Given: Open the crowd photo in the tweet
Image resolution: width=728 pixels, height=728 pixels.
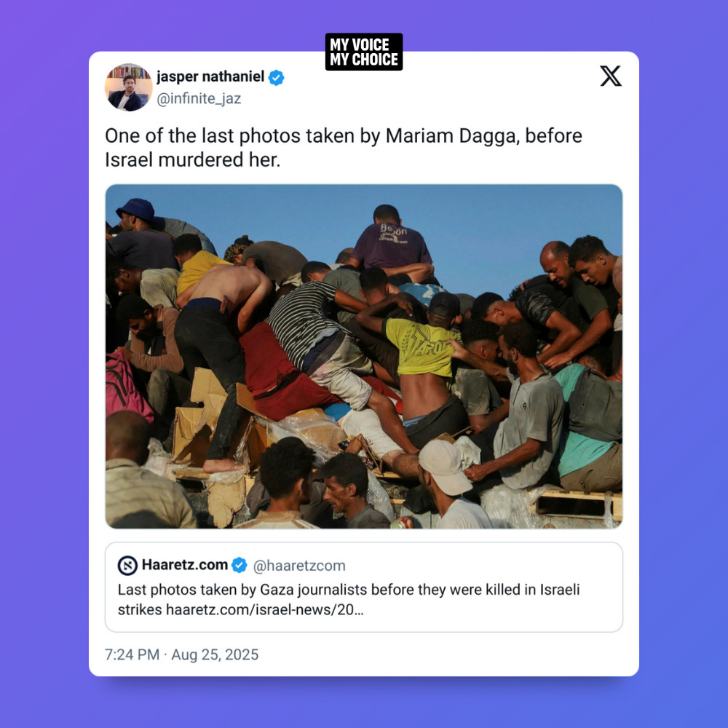Looking at the screenshot, I should point(364,357).
